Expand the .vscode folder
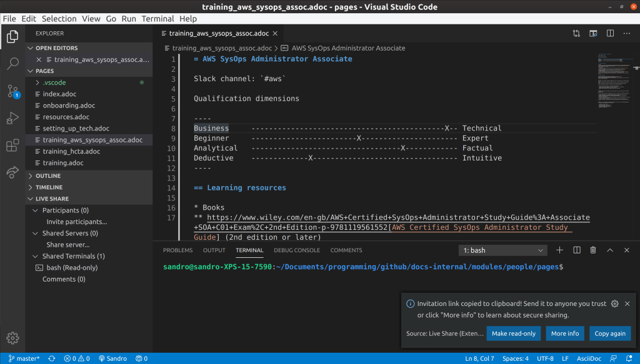Screen dimensions: 640x364 [x=89, y=82]
